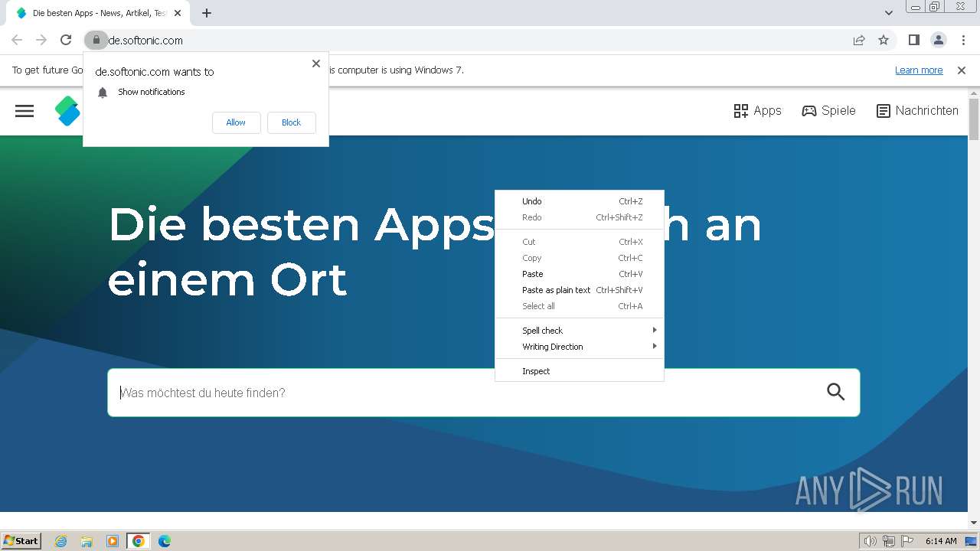The image size is (980, 551).
Task: Close the notification permission popup
Action: [316, 64]
